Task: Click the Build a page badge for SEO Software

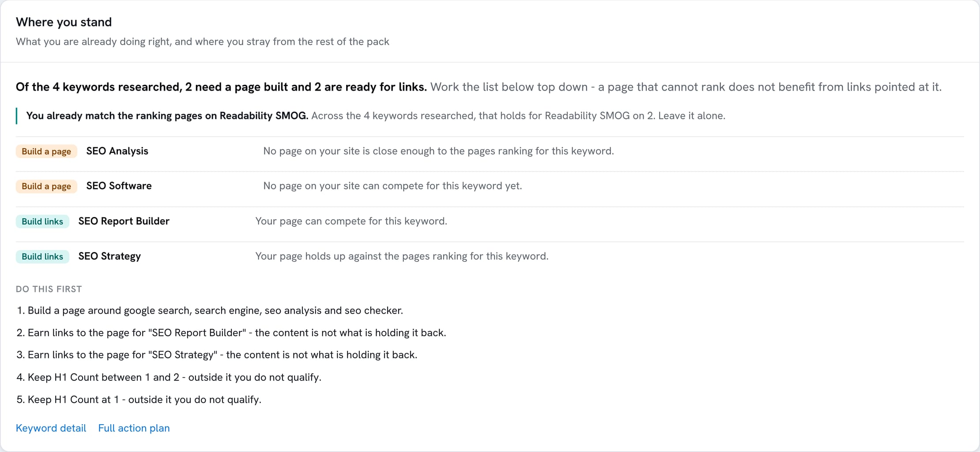Action: click(46, 186)
